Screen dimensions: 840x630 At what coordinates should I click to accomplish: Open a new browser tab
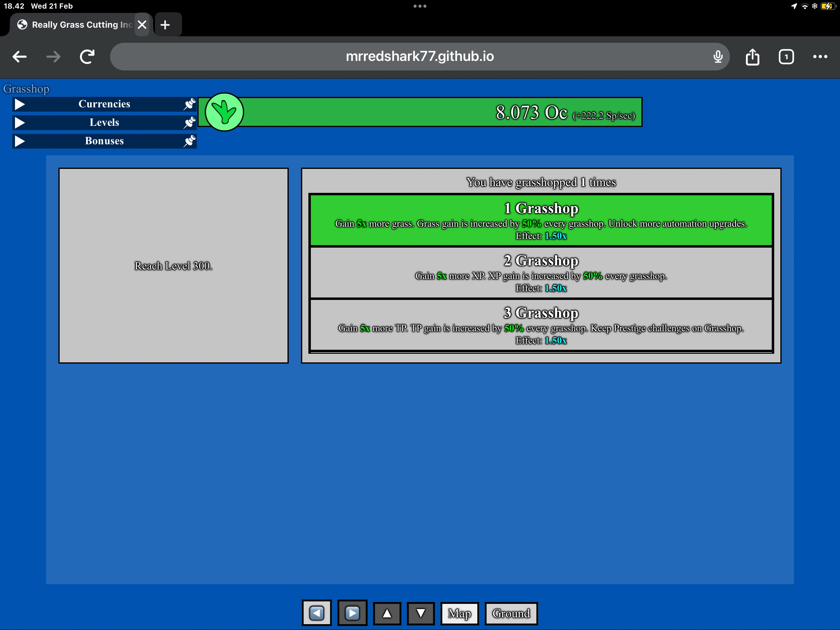tap(165, 25)
